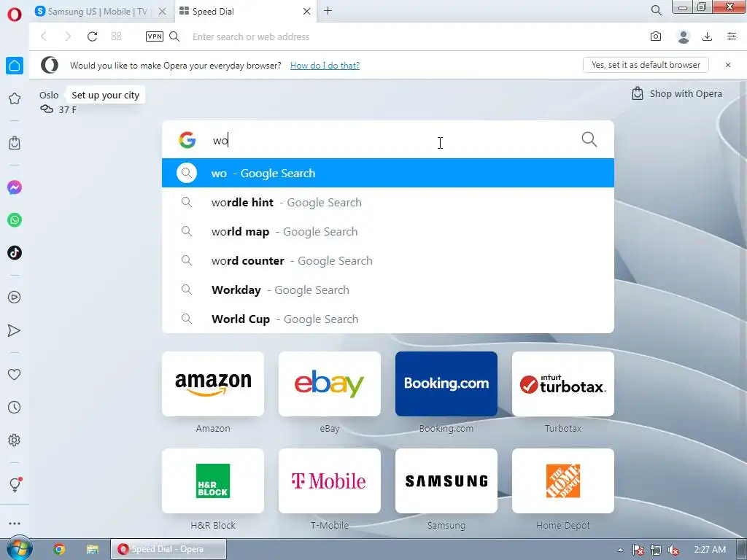Screen dimensions: 747x560
Task: Click the Google search magnifier button
Action: (x=589, y=139)
